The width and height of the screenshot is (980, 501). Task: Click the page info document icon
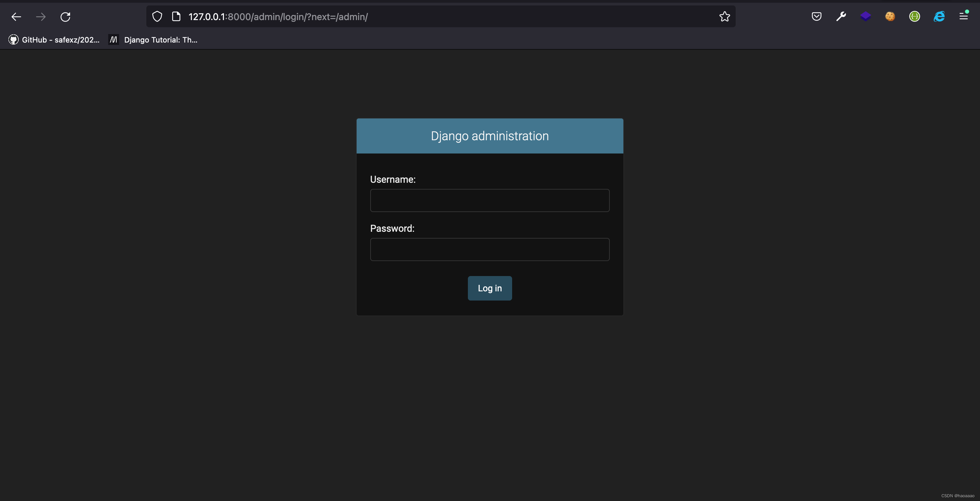tap(176, 17)
